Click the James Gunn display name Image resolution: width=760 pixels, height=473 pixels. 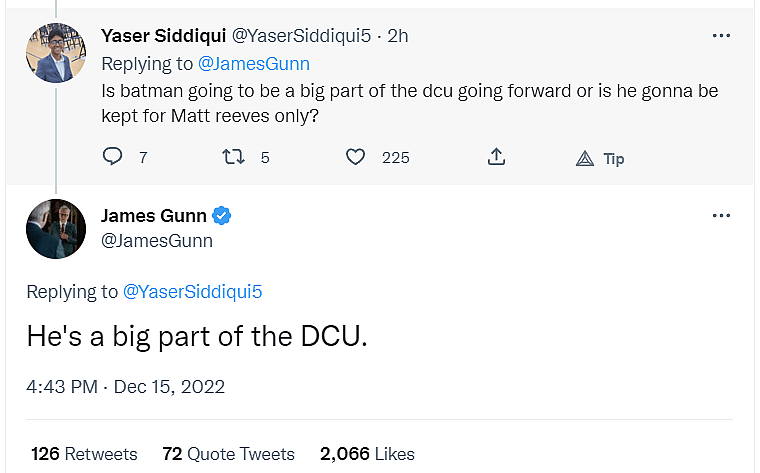point(154,216)
